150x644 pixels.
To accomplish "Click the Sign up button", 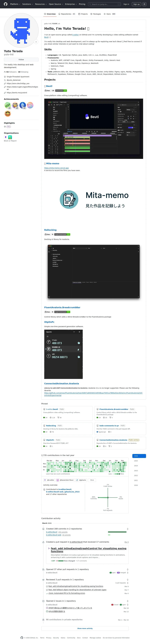I will pyautogui.click(x=136, y=4).
